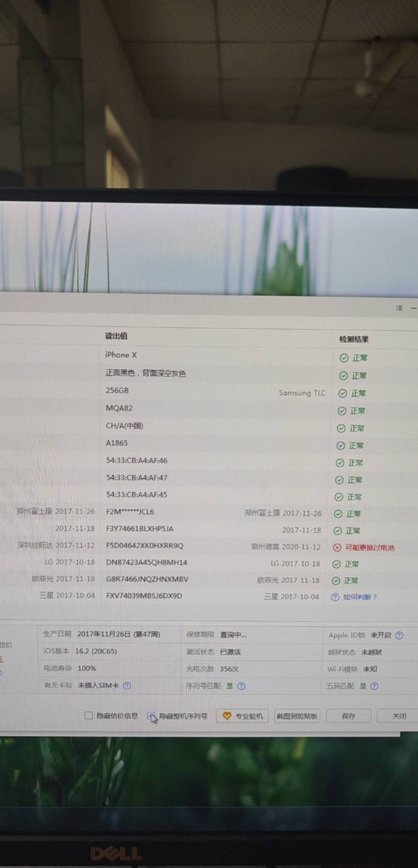
Task: Click the 检测结果 column header
Action: point(354,339)
